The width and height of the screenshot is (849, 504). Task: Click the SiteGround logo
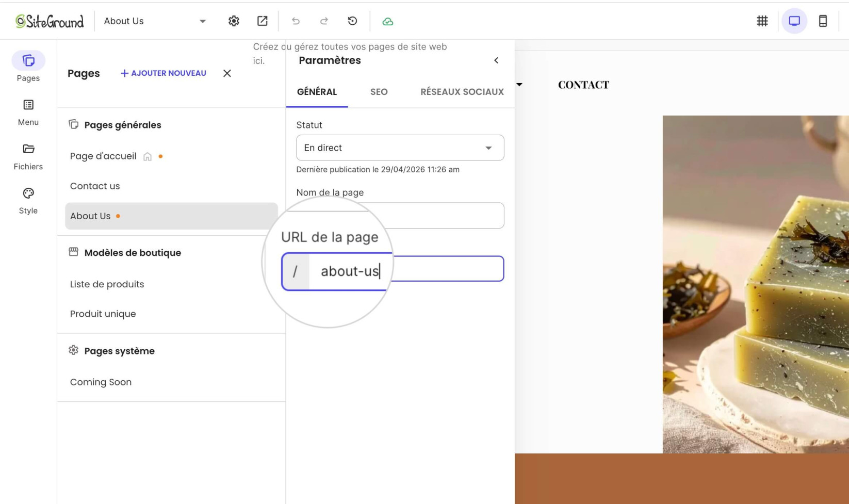(50, 21)
